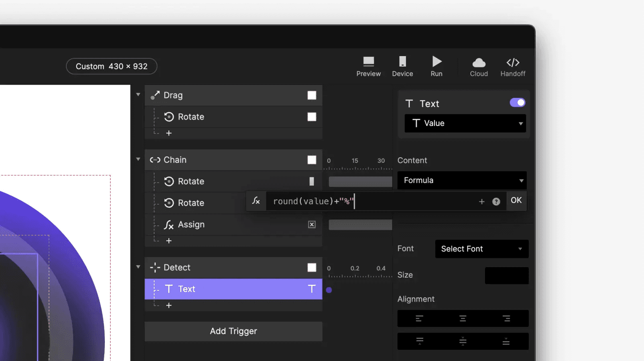The image size is (644, 361).
Task: Click the Assign formula icon
Action: [x=169, y=225]
